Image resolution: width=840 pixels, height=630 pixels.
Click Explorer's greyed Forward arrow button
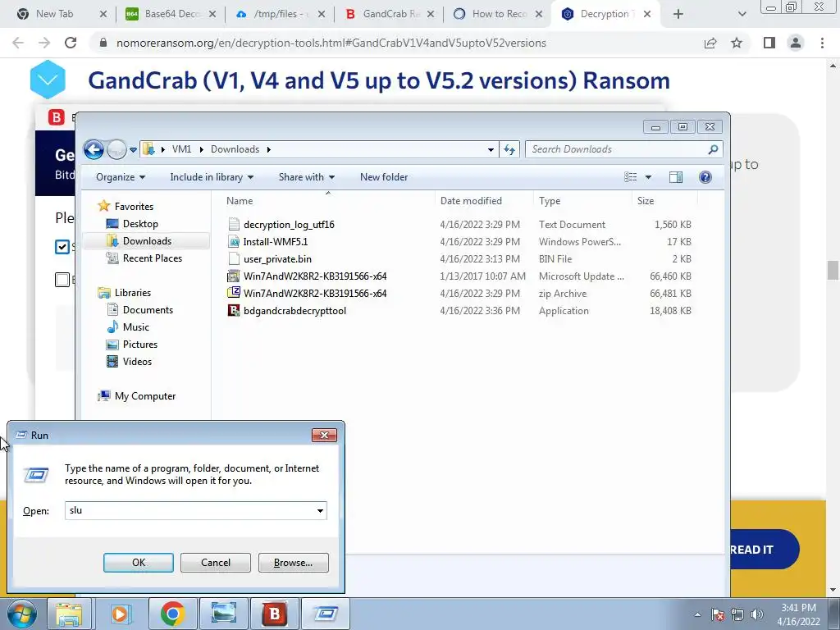coord(116,149)
